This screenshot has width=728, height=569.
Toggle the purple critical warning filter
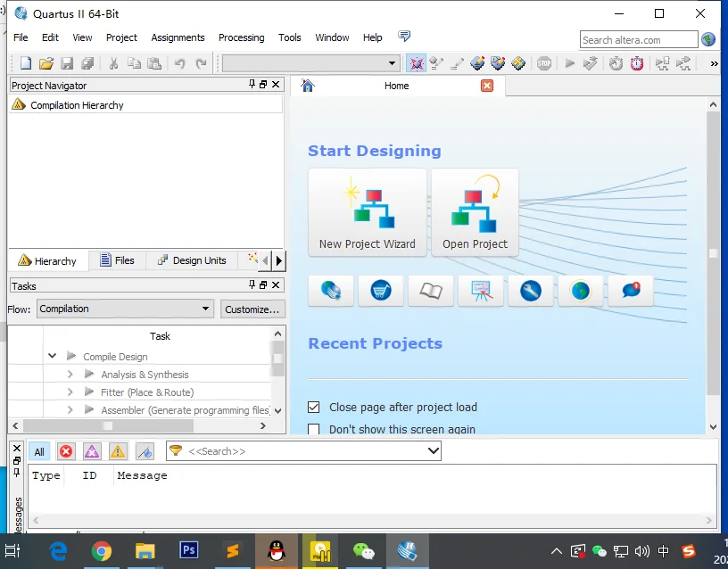tap(92, 451)
